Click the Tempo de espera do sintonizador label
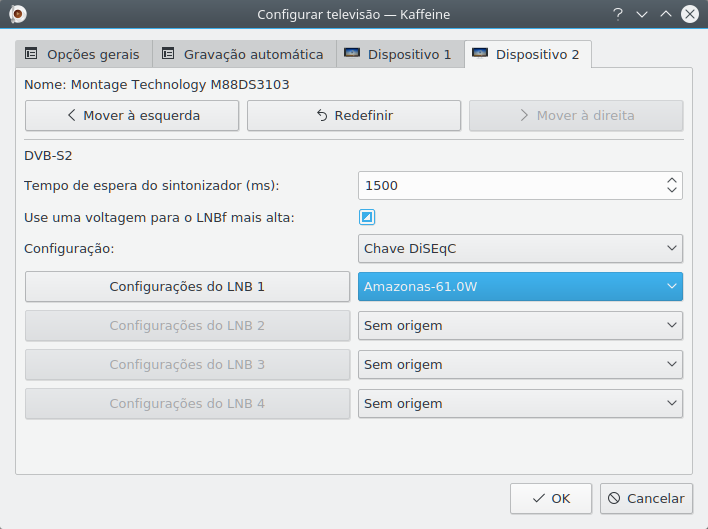The width and height of the screenshot is (708, 529). click(x=152, y=186)
